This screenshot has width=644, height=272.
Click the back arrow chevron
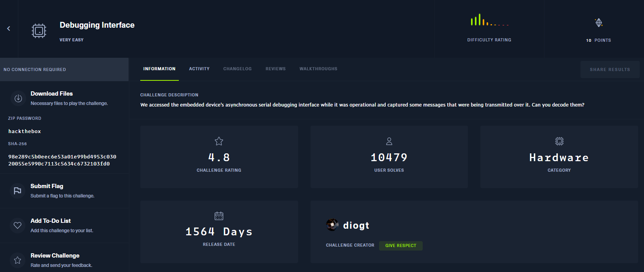click(9, 28)
